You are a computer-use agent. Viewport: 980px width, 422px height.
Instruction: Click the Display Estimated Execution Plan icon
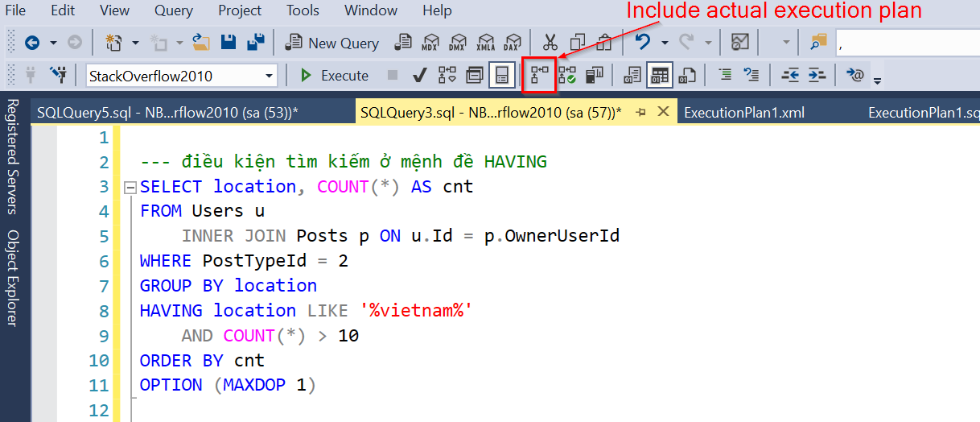447,76
